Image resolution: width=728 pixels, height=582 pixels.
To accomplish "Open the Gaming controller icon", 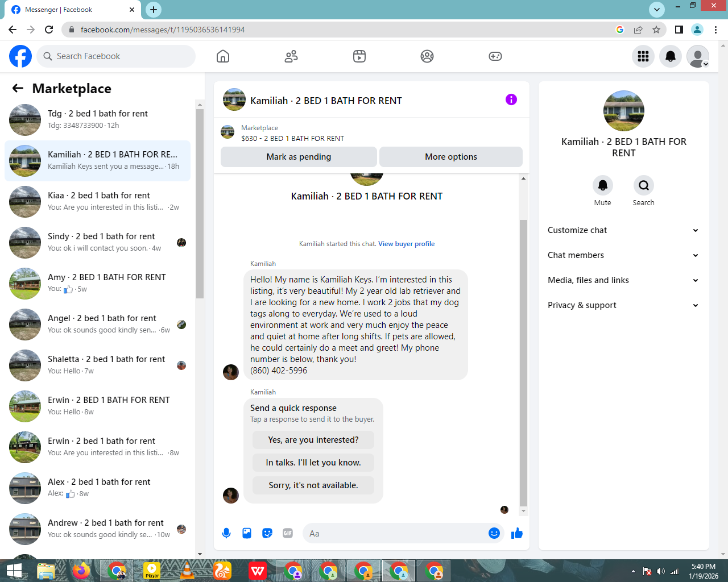I will pos(495,56).
